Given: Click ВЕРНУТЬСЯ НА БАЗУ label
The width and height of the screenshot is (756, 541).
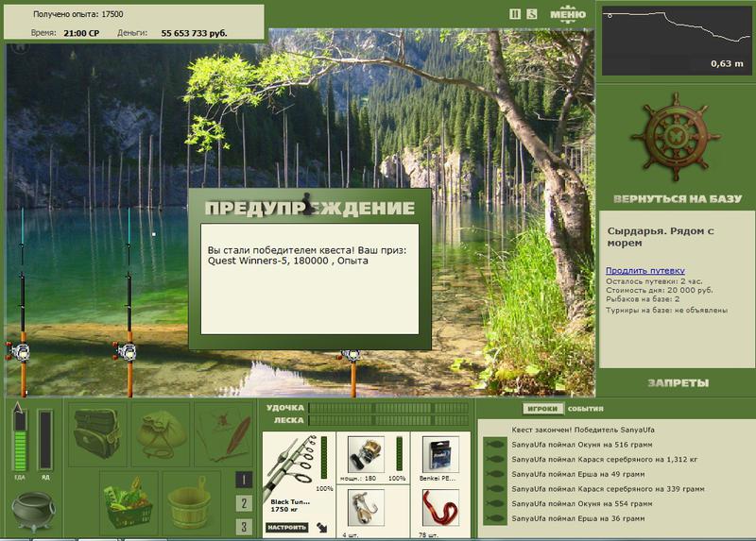Looking at the screenshot, I should [x=678, y=199].
